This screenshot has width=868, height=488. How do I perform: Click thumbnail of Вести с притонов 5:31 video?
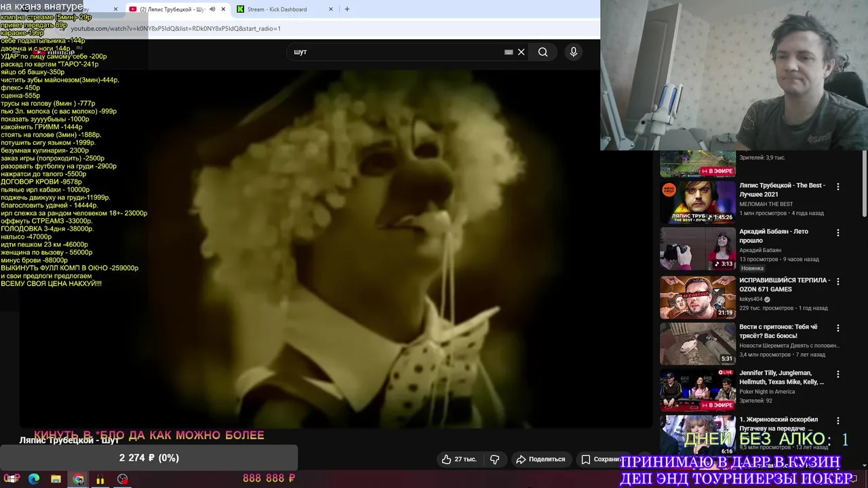698,344
